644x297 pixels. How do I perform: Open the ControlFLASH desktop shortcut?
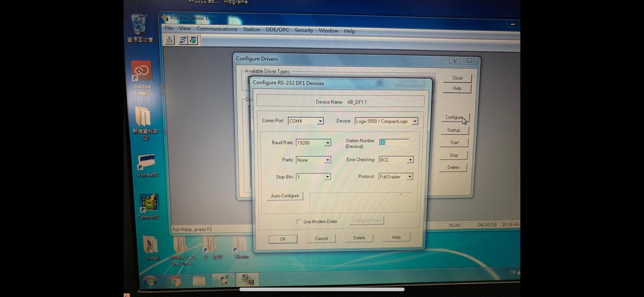(149, 203)
